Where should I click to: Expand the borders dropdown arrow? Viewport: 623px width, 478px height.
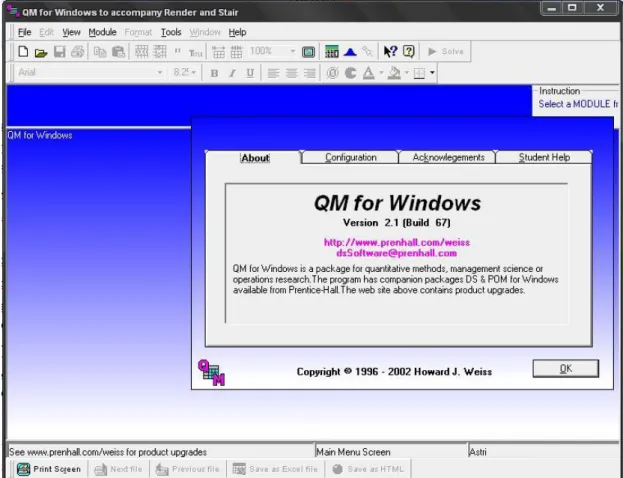432,73
